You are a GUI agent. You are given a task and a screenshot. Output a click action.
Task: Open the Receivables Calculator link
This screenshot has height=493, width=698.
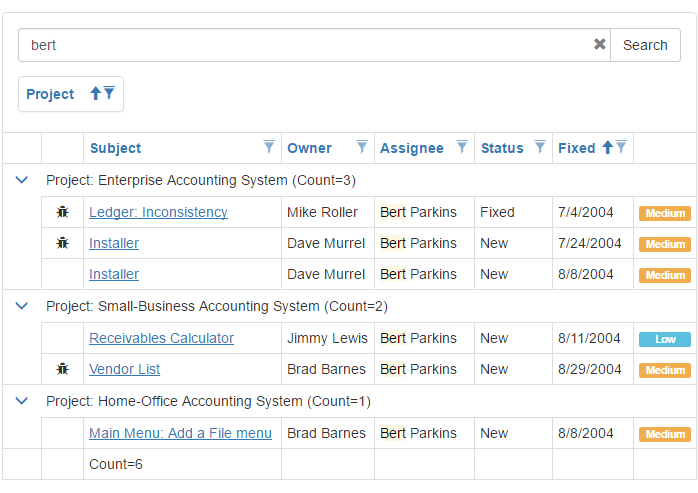(161, 338)
